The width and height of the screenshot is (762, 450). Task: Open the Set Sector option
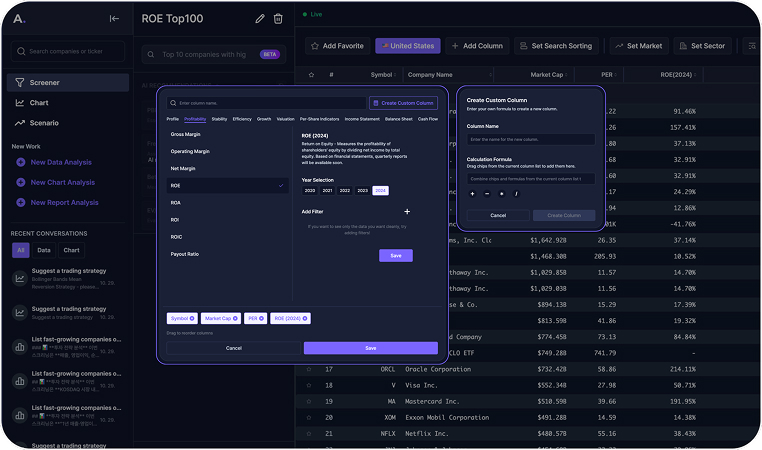[x=702, y=46]
